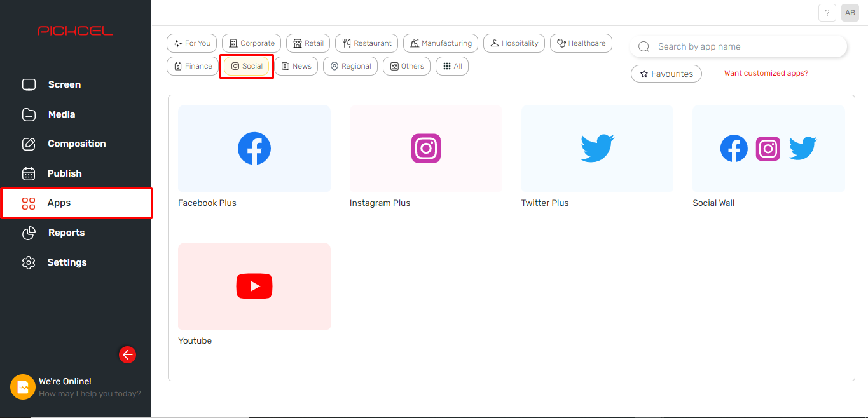
Task: Click the Media folder icon in sidebar
Action: click(x=29, y=114)
